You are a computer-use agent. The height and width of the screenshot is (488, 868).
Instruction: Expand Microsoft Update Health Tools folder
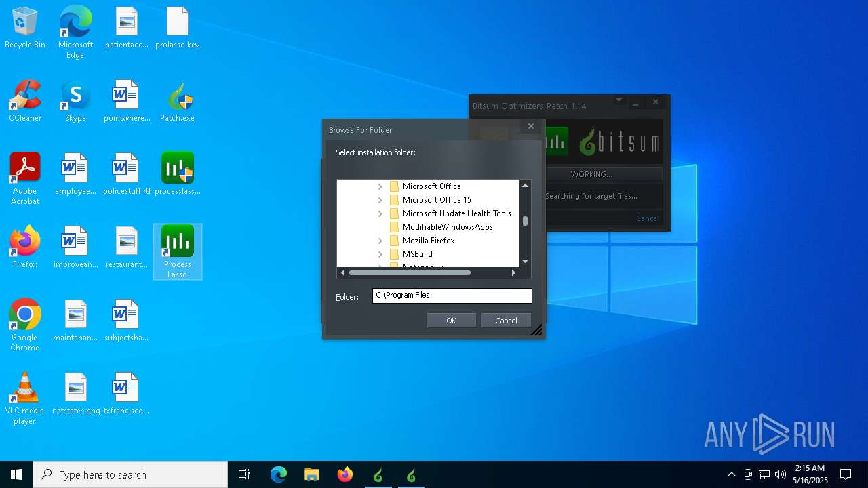coord(380,213)
